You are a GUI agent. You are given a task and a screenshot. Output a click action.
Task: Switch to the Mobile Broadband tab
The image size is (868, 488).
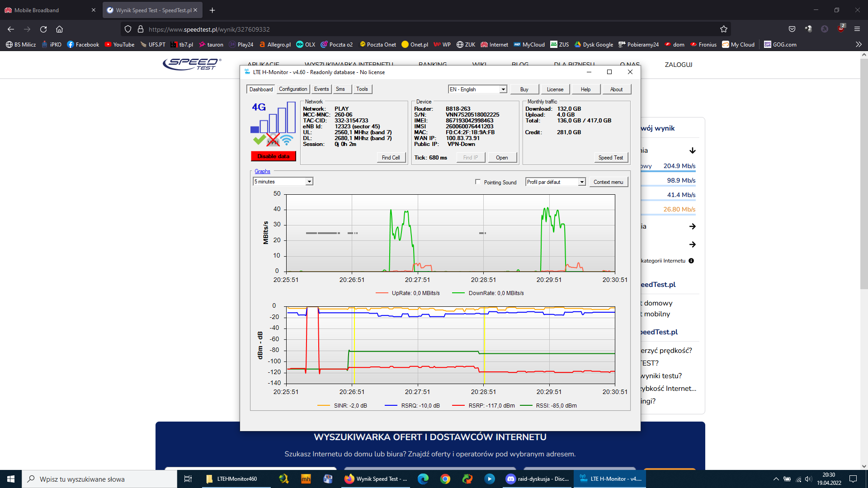point(50,10)
